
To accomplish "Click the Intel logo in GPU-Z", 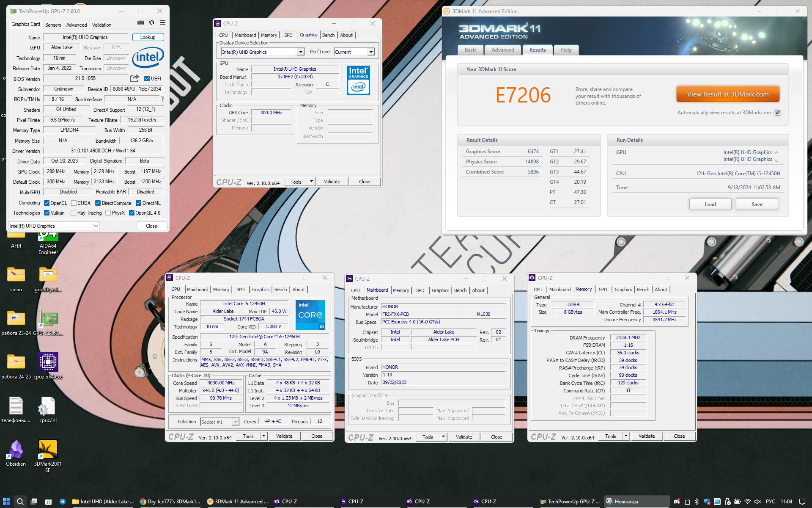I will (x=148, y=57).
